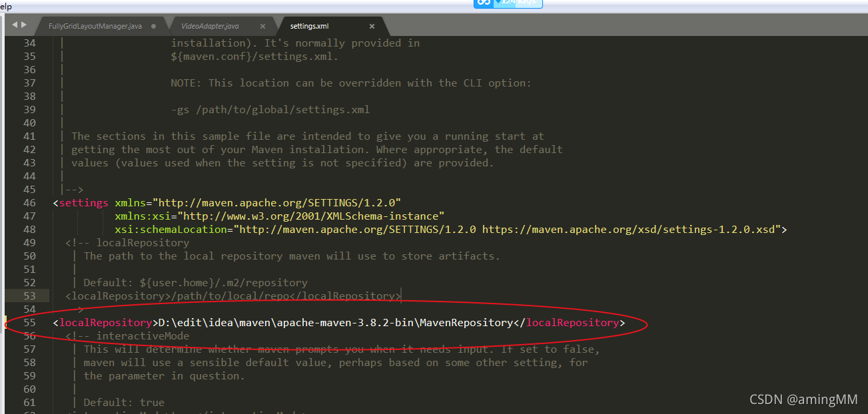Click line number 34 in the gutter
The width and height of the screenshot is (868, 414).
pos(29,43)
